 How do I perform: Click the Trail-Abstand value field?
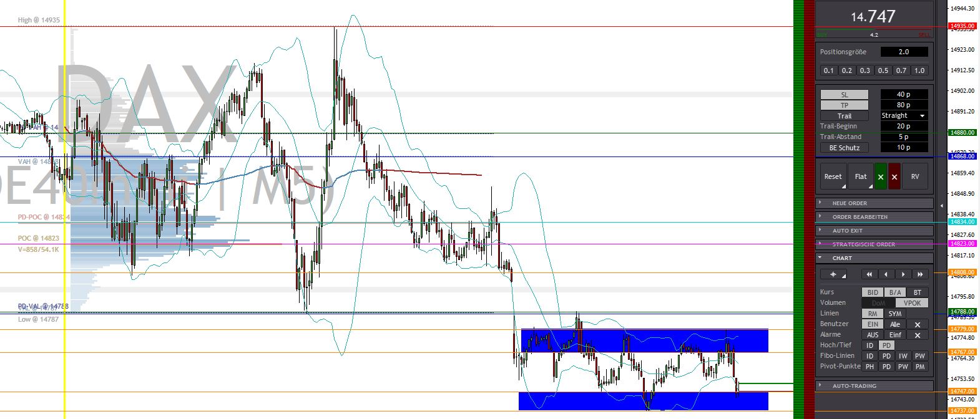(x=904, y=137)
